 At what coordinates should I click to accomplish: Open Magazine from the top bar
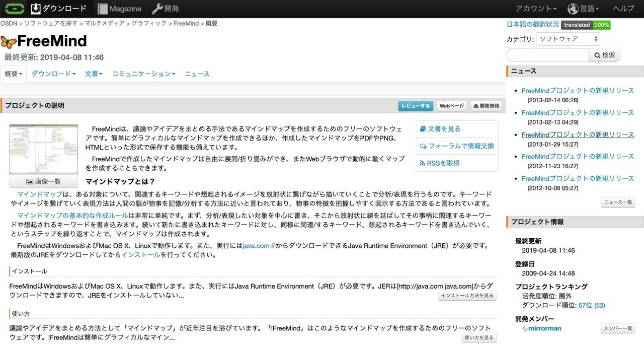[125, 9]
